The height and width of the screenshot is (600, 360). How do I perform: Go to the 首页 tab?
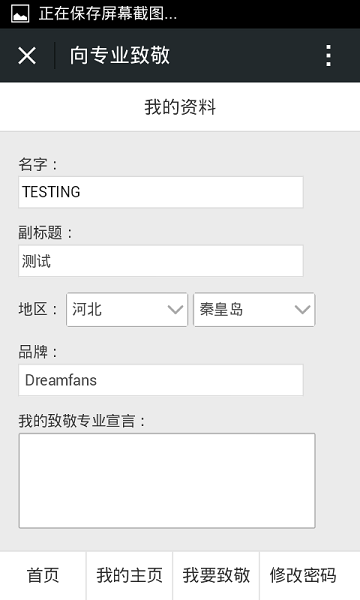(43, 576)
